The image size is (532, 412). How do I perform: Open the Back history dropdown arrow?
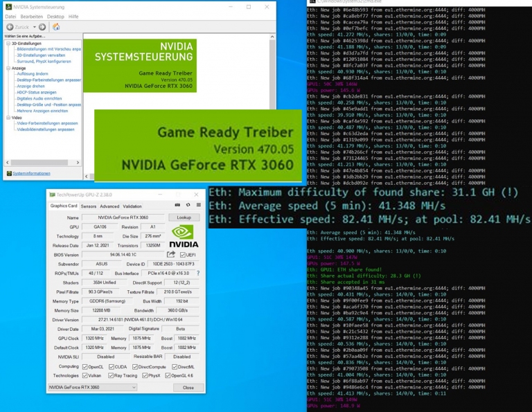click(34, 27)
